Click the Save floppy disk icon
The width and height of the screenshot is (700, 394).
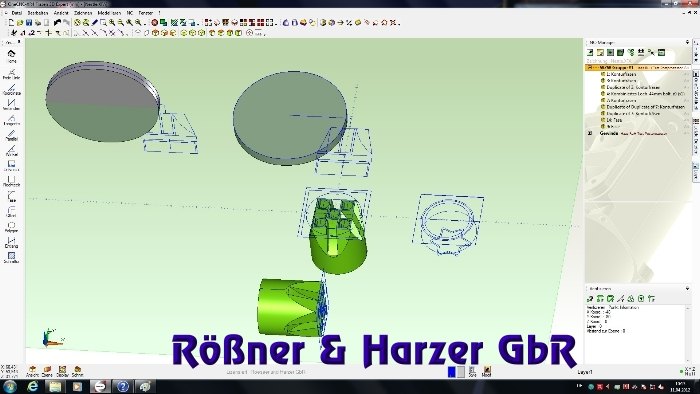(x=29, y=22)
